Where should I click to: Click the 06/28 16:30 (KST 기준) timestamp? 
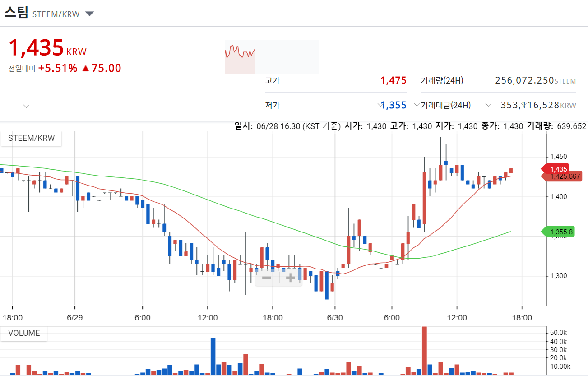tap(298, 126)
